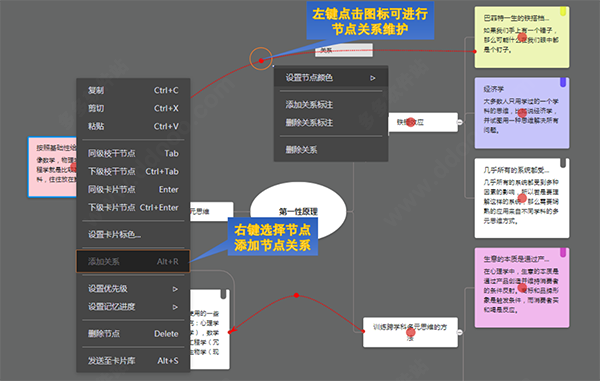The width and height of the screenshot is (600, 381).
Task: Choose 删除关系标注 in the relation menu
Action: pyautogui.click(x=331, y=123)
